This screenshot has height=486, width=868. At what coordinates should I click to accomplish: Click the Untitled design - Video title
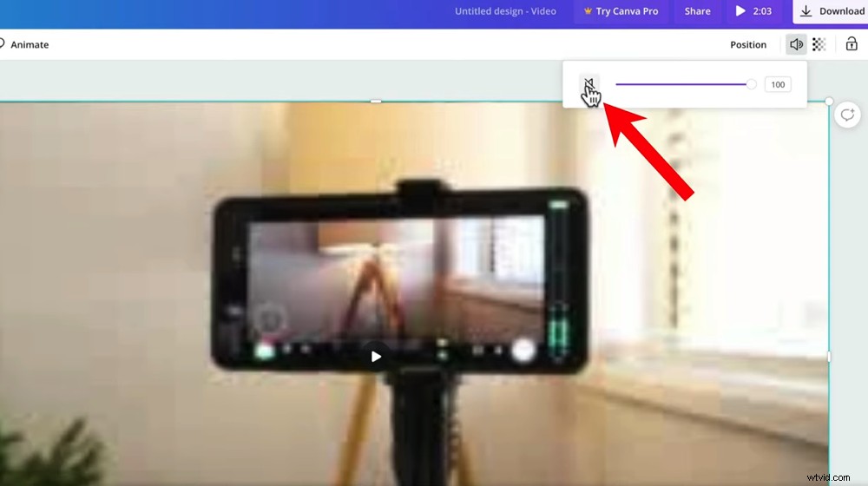click(505, 11)
